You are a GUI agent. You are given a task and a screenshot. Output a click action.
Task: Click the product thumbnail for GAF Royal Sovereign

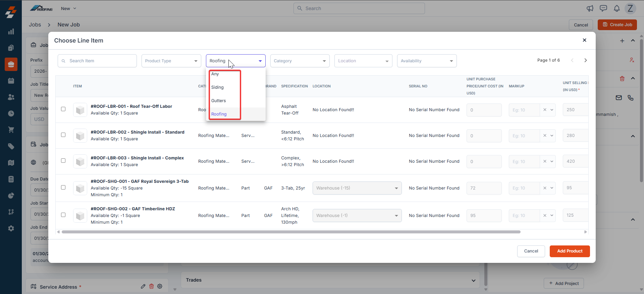click(80, 188)
